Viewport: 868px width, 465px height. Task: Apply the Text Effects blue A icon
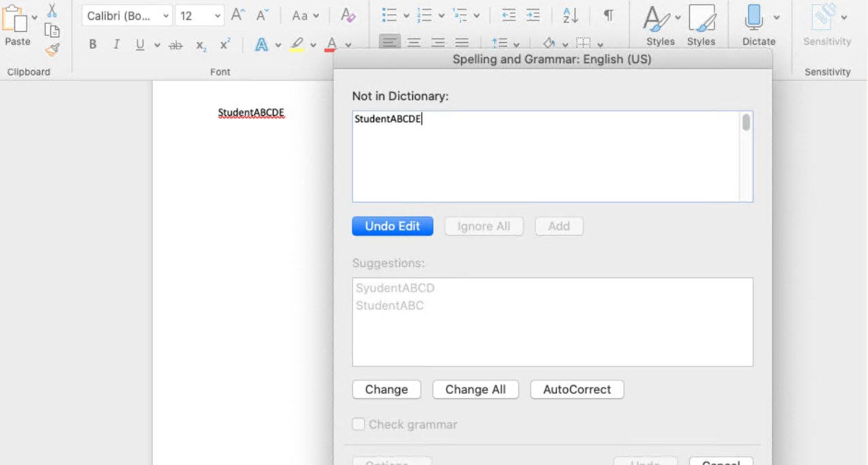click(x=261, y=45)
